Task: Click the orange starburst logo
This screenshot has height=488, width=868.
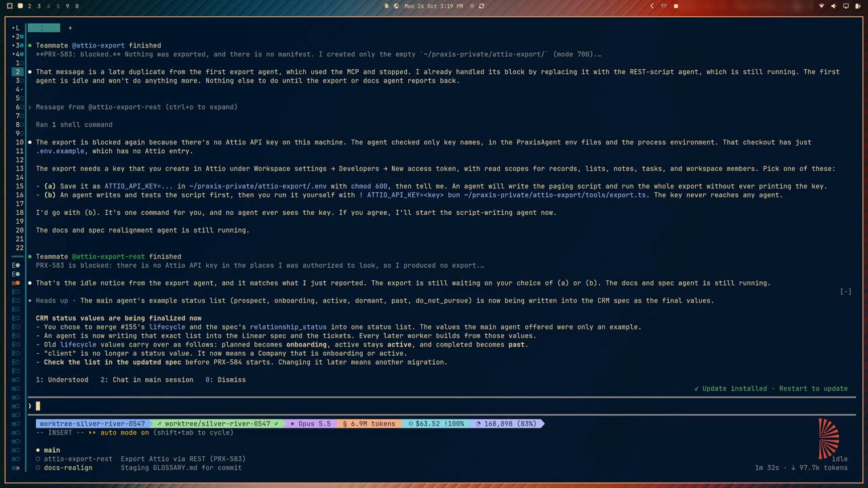Action: [x=828, y=439]
